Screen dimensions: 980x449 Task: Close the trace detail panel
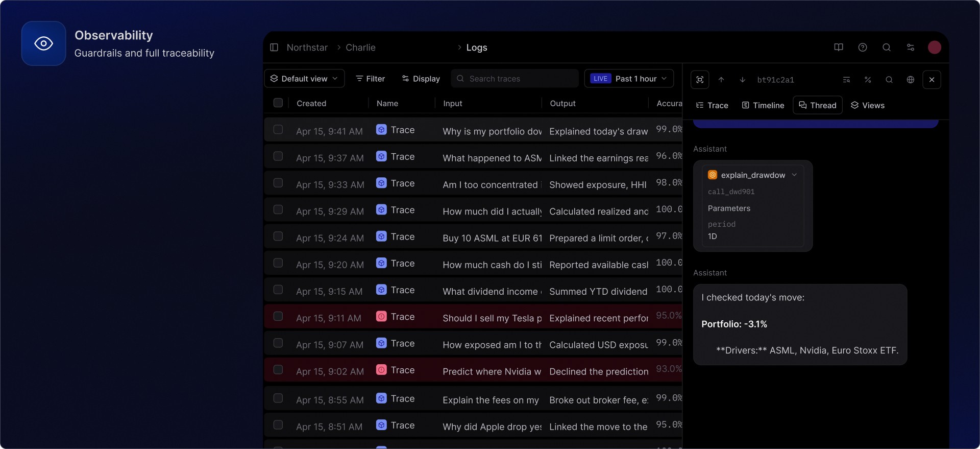(932, 80)
